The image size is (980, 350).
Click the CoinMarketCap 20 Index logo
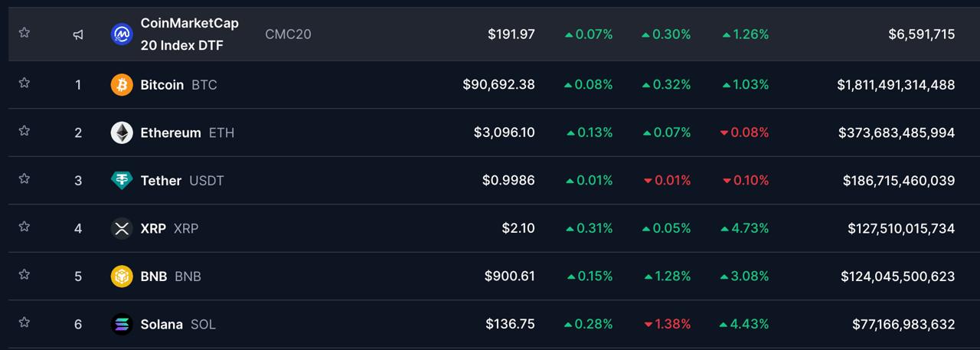coord(122,34)
